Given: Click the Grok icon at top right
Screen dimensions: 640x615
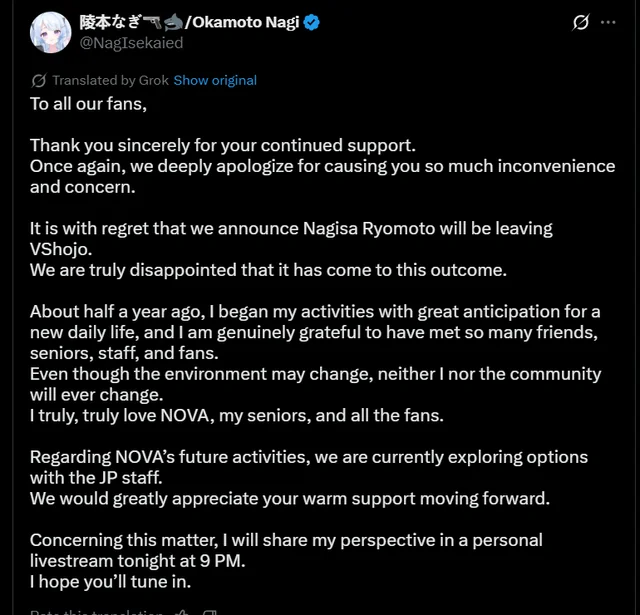Looking at the screenshot, I should [x=580, y=22].
